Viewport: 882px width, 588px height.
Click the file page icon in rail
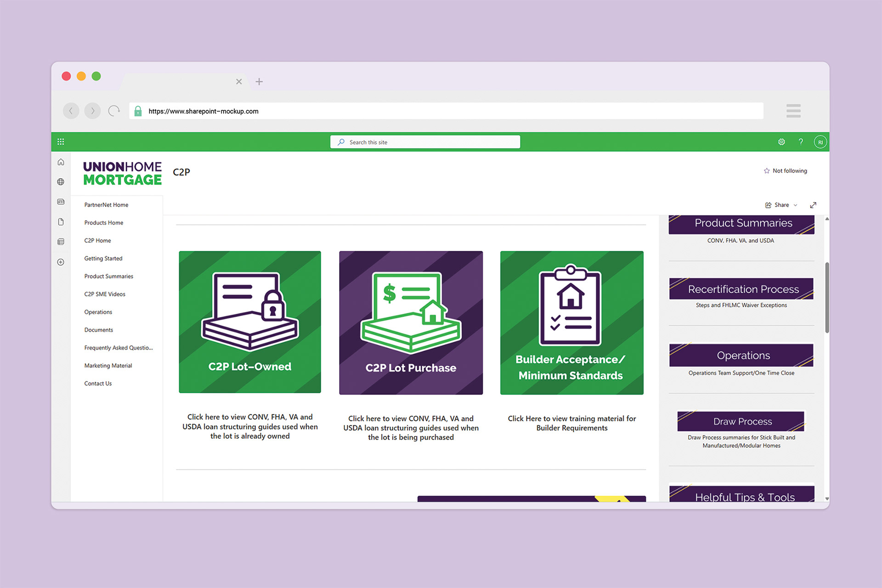pos(61,222)
